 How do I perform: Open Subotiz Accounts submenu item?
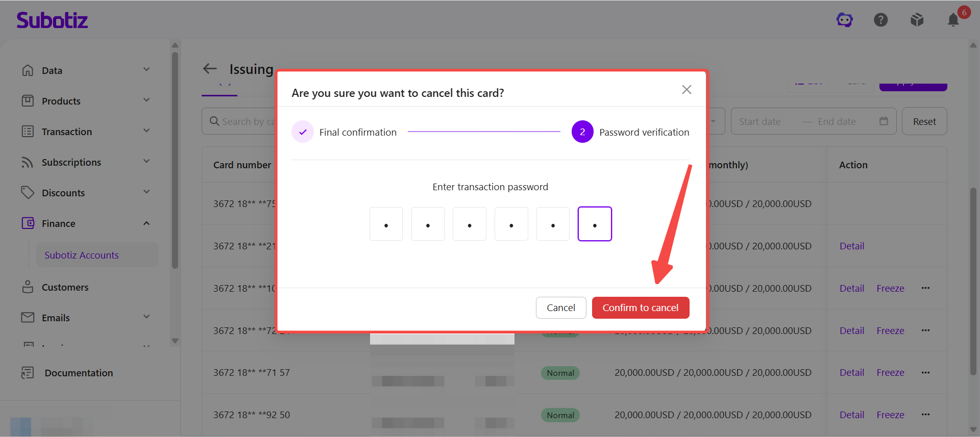(82, 255)
